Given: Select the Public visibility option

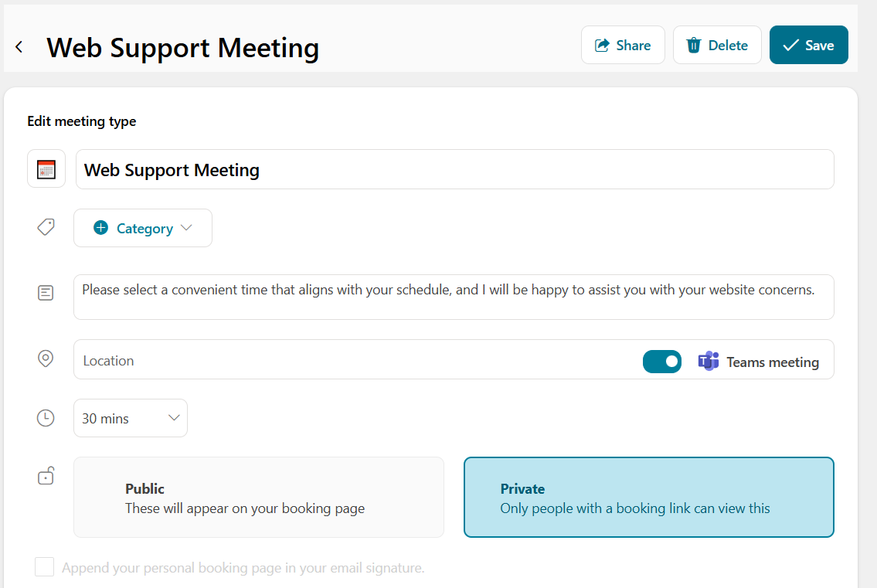Looking at the screenshot, I should click(259, 498).
